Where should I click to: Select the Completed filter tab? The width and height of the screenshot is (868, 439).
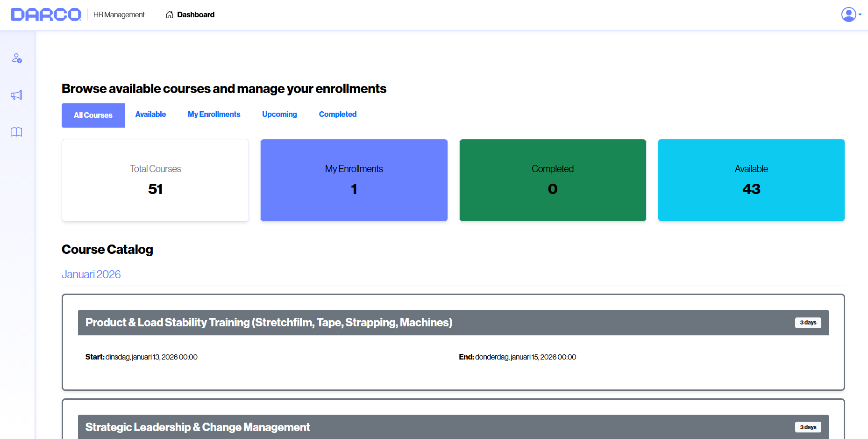click(x=337, y=115)
